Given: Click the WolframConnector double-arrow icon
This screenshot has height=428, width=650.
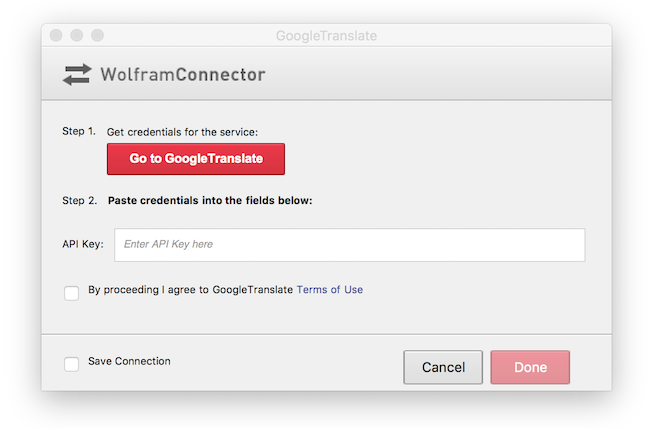Looking at the screenshot, I should (x=77, y=75).
